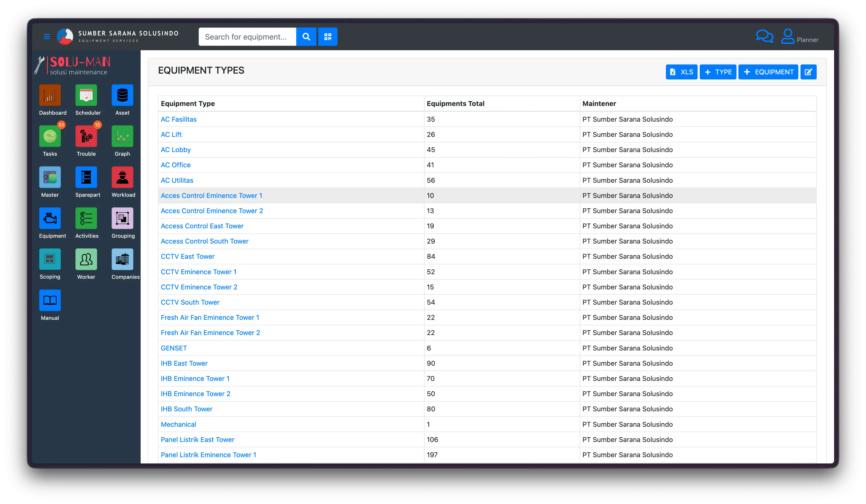
Task: Open Tasks with 51 badge
Action: click(x=50, y=136)
